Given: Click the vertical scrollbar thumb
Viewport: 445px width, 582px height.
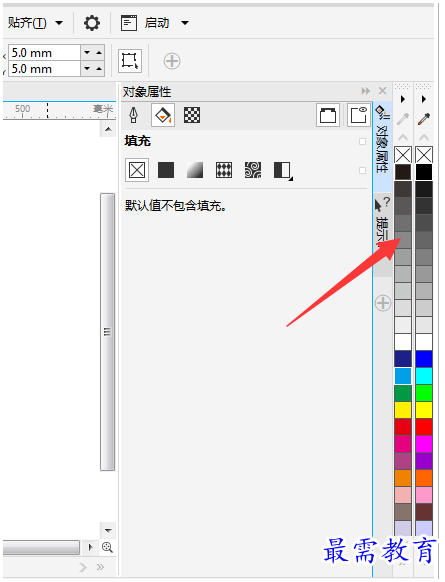Looking at the screenshot, I should coord(108,332).
